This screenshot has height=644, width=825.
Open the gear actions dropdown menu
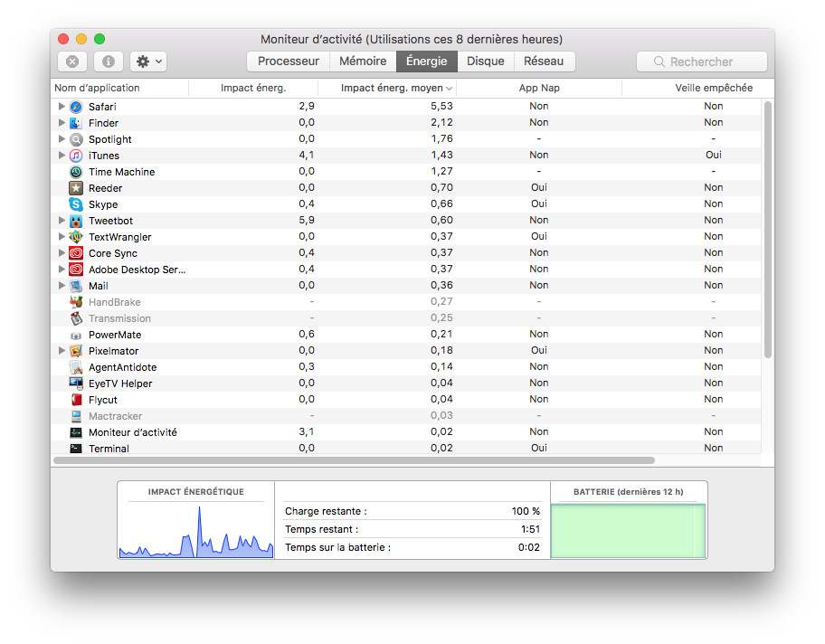149,62
